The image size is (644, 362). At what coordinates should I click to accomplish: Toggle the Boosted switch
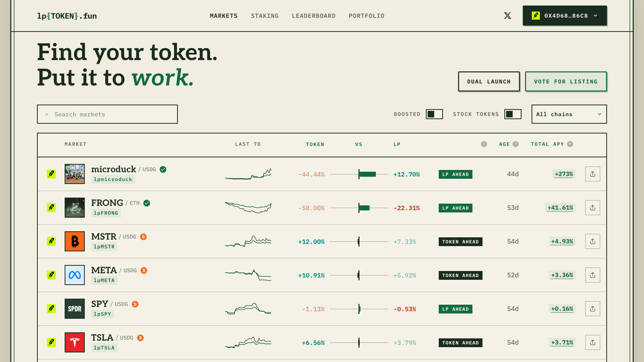(434, 114)
